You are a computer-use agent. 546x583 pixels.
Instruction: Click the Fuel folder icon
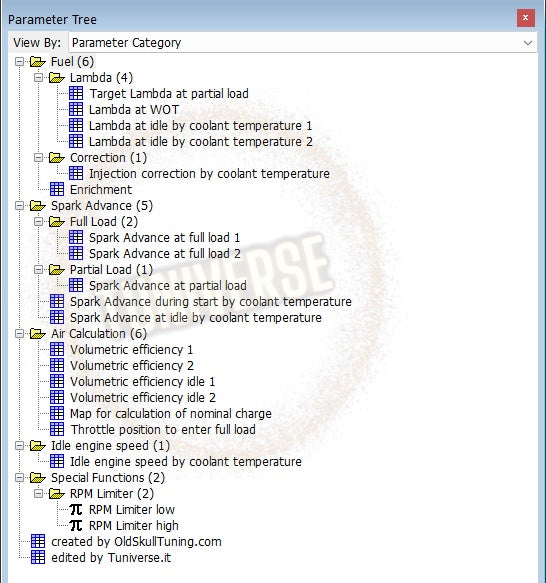point(38,61)
